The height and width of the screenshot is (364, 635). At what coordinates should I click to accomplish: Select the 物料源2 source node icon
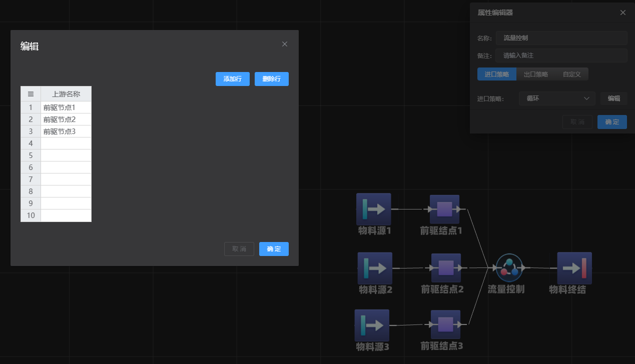(375, 268)
